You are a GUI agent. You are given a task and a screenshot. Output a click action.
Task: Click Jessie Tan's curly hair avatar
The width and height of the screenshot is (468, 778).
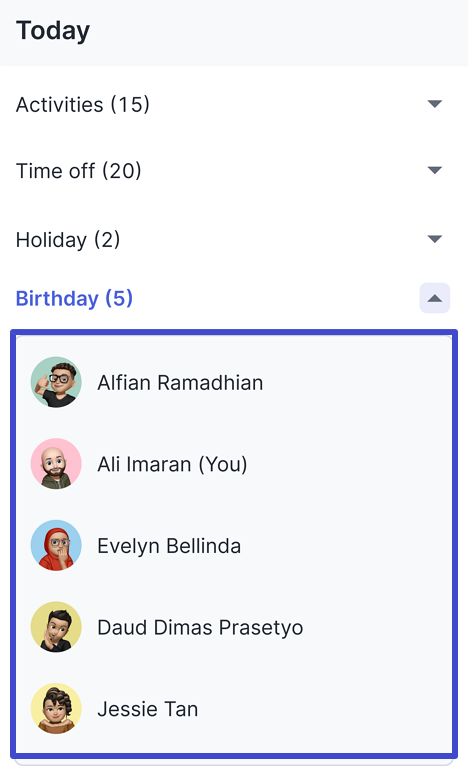[x=56, y=709]
